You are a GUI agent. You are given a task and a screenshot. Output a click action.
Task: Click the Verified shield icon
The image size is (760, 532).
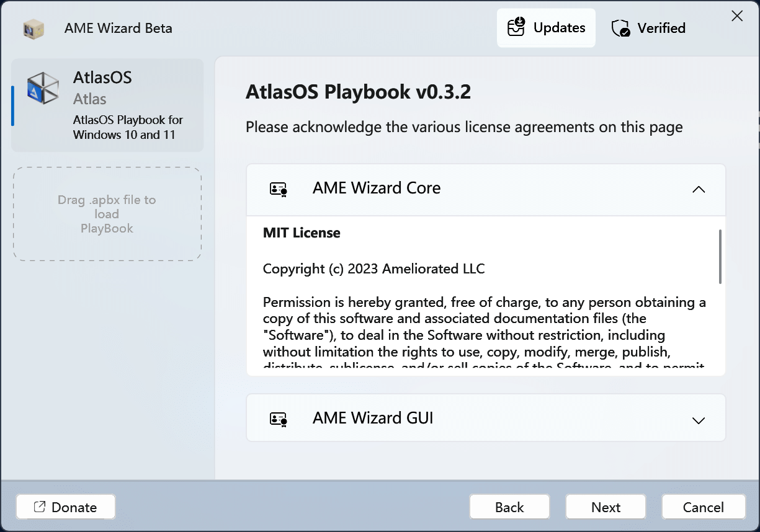(x=620, y=29)
